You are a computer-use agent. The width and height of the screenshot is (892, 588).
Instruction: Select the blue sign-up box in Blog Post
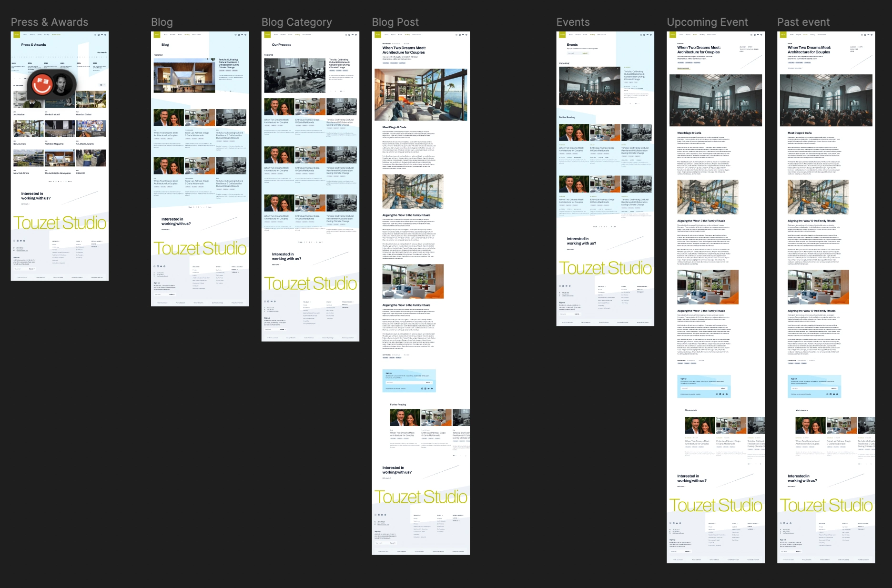(x=409, y=381)
